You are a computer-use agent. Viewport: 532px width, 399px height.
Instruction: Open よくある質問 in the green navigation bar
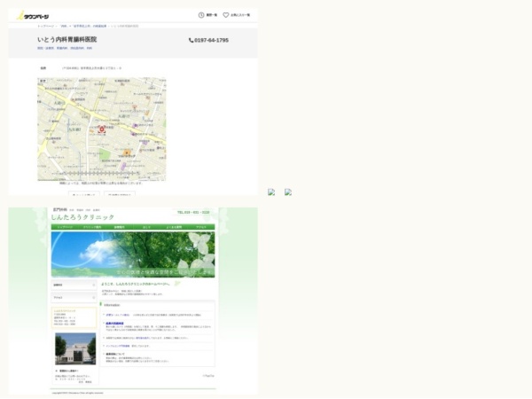174,227
